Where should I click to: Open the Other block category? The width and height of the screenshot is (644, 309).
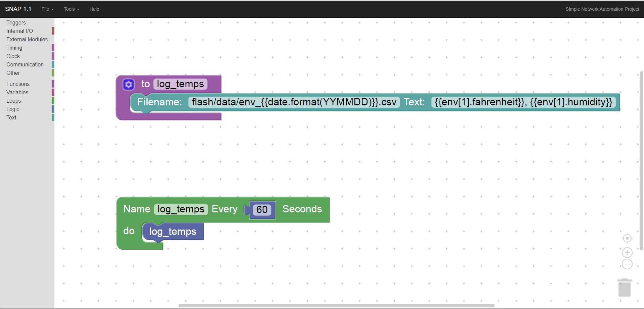pyautogui.click(x=27, y=73)
